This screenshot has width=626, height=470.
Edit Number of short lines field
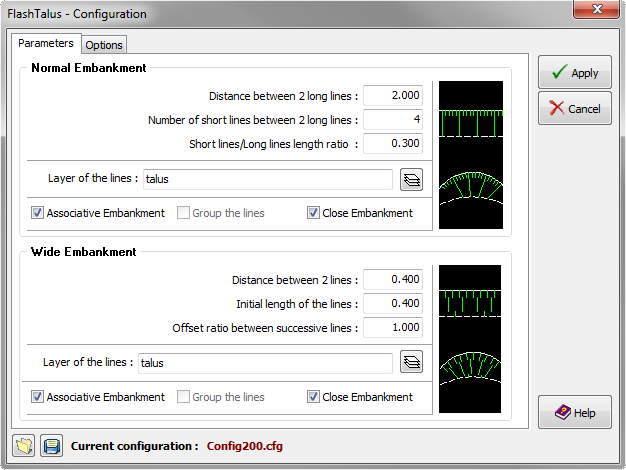[x=393, y=119]
